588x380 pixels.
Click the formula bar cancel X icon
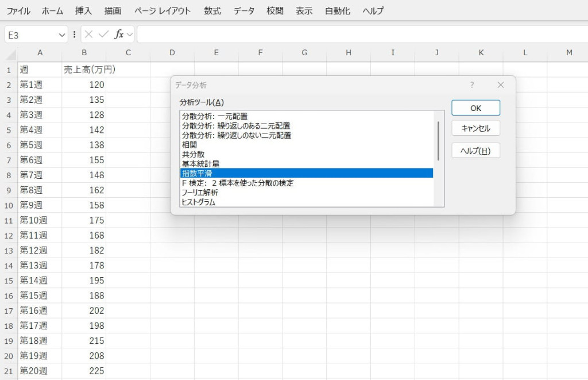tap(88, 34)
